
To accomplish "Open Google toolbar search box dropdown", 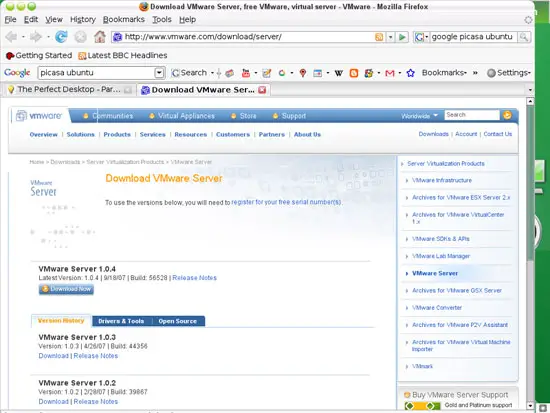I will [x=159, y=73].
